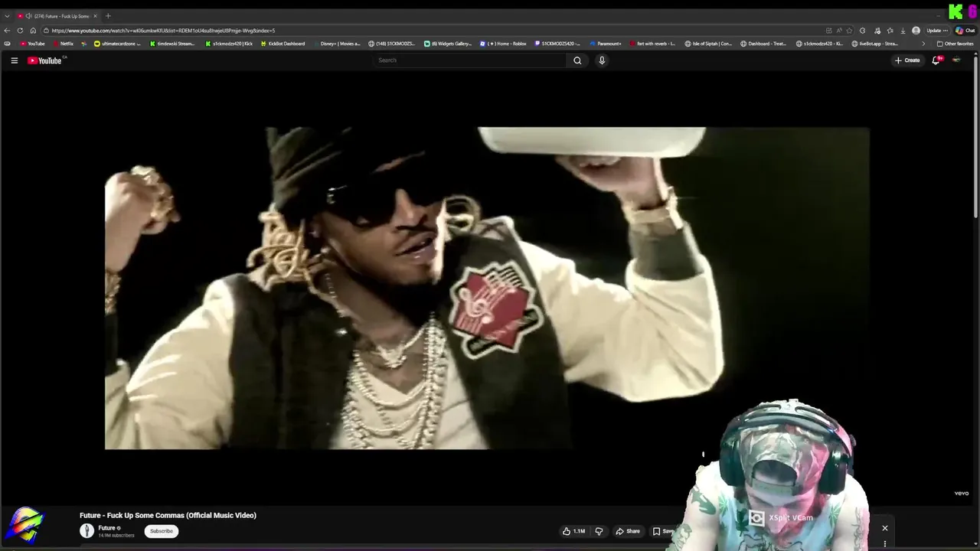Open the favorites list star icon
980x551 pixels.
point(890,31)
